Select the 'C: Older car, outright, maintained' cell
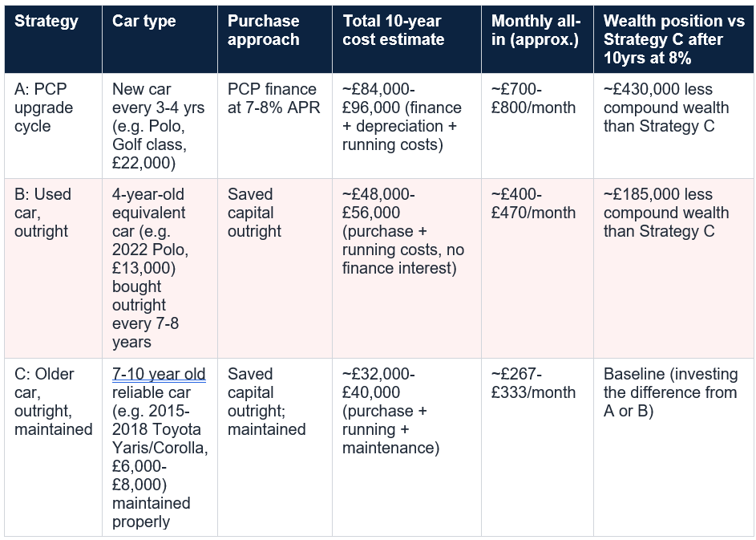 pos(54,447)
